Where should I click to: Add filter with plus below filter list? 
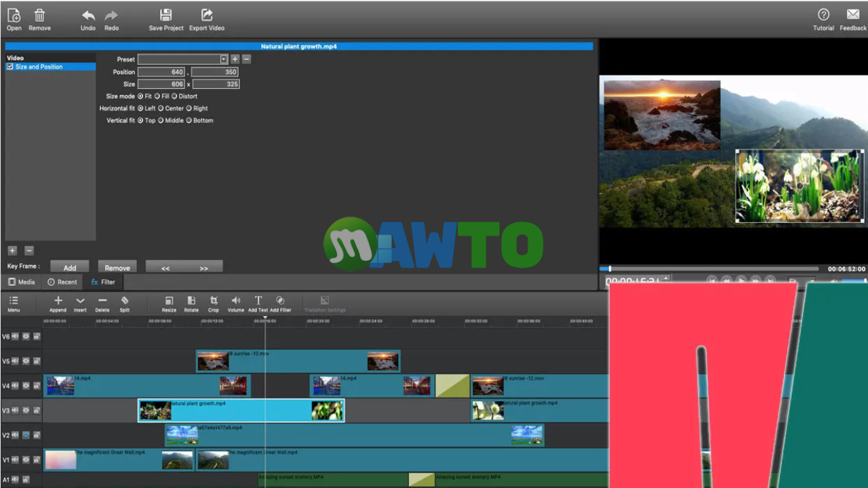12,251
